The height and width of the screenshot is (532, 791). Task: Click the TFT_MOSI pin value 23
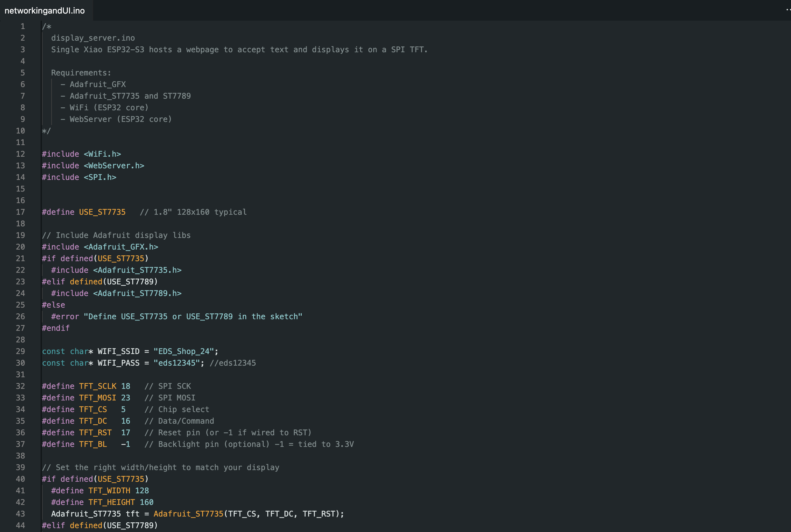pyautogui.click(x=125, y=398)
